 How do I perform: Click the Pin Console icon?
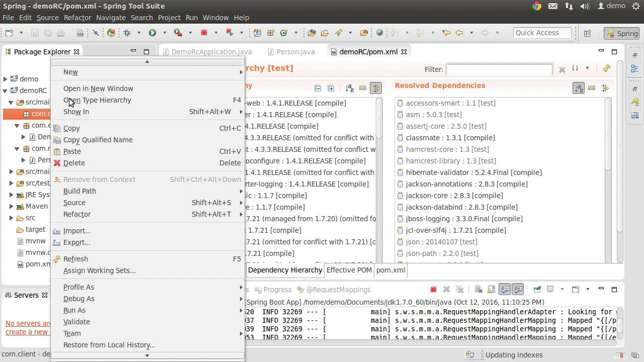tap(537, 289)
